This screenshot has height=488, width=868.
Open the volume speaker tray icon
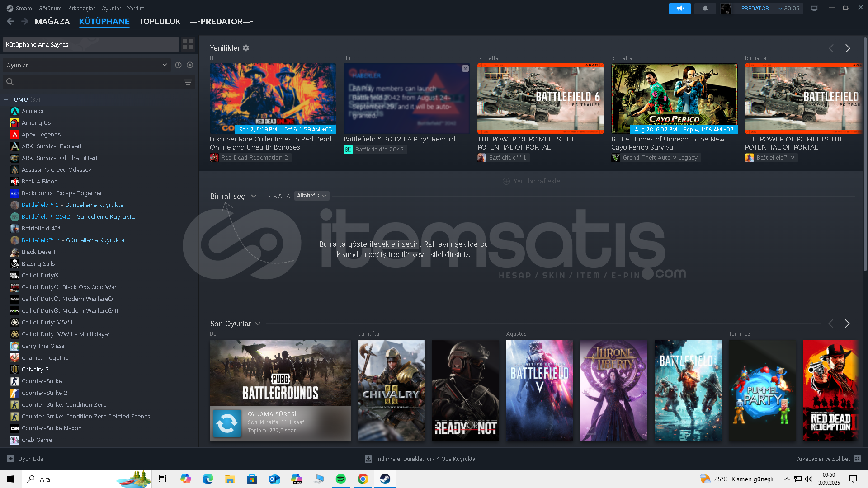809,479
